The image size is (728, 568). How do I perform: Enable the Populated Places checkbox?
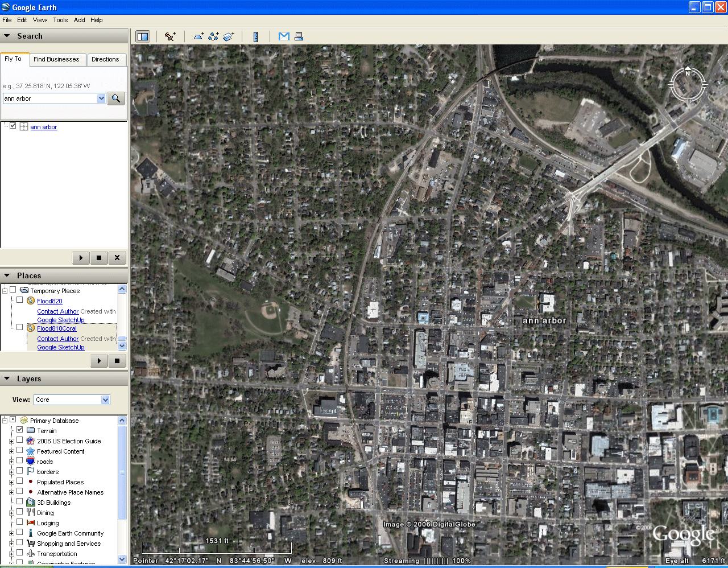[x=19, y=481]
